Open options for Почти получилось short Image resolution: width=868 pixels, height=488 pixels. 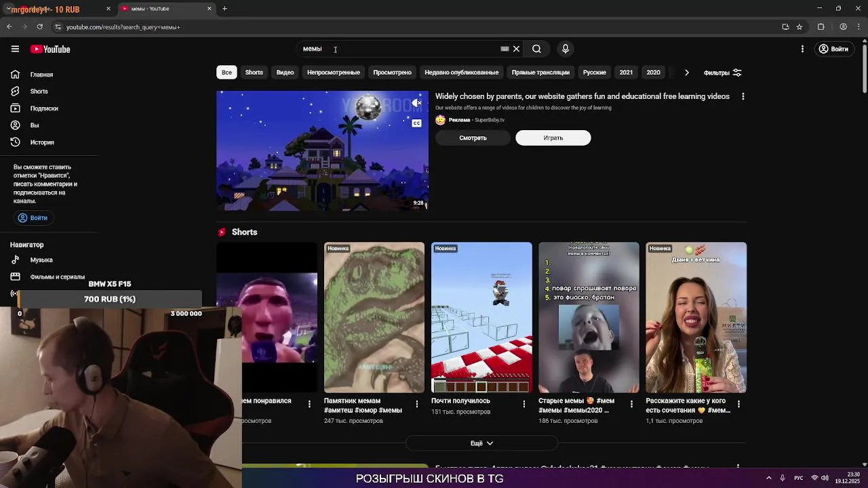click(524, 404)
